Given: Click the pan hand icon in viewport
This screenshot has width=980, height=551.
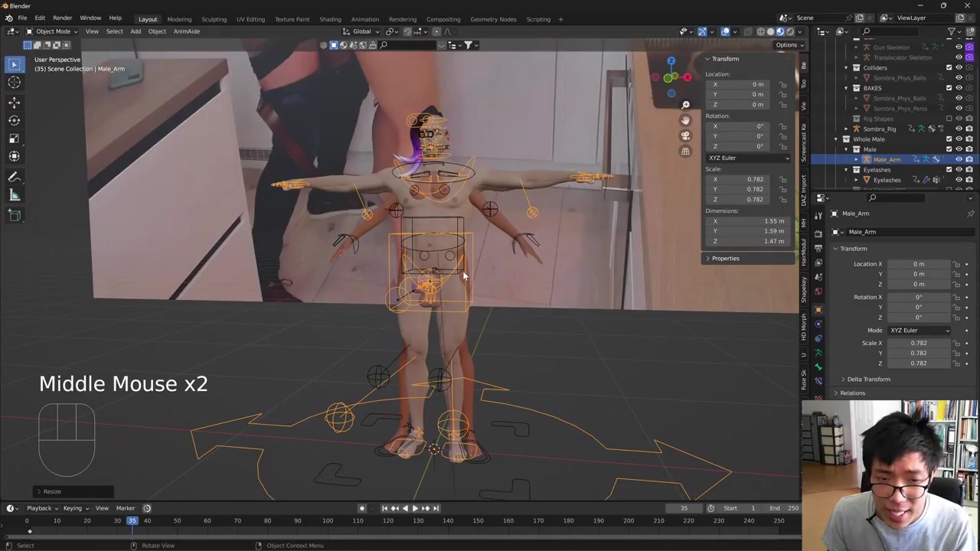Looking at the screenshot, I should point(685,120).
